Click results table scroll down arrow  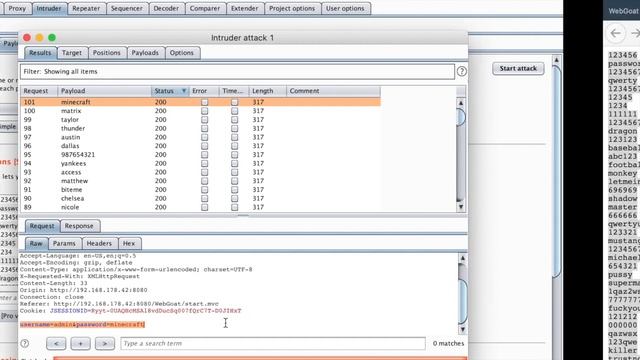[461, 207]
